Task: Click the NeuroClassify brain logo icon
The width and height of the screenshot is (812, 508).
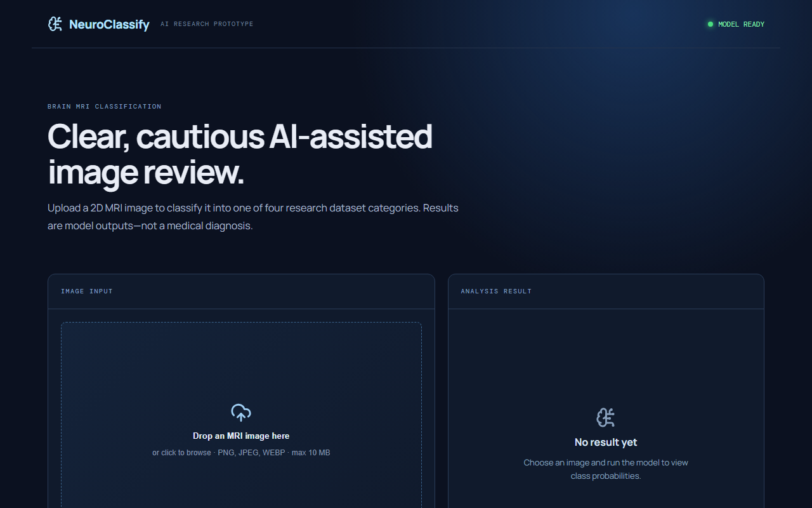Action: 55,24
